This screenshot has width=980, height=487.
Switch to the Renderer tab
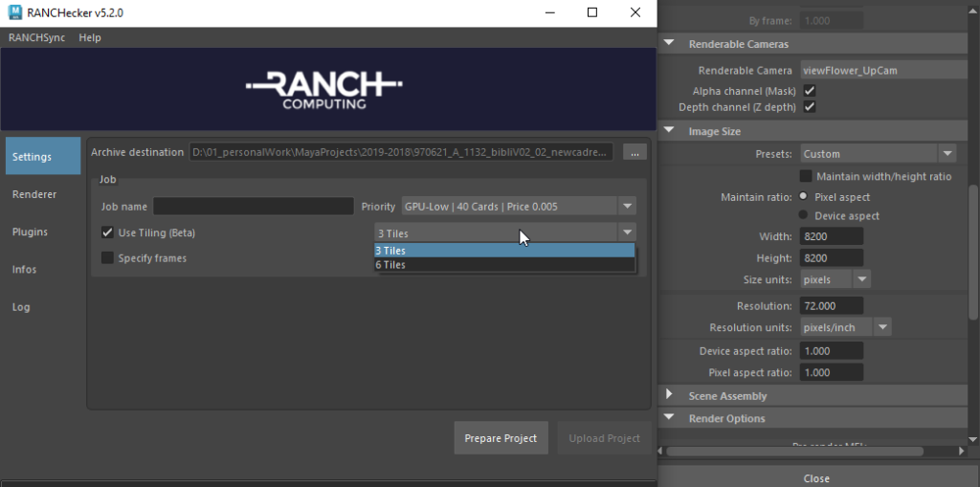43,194
